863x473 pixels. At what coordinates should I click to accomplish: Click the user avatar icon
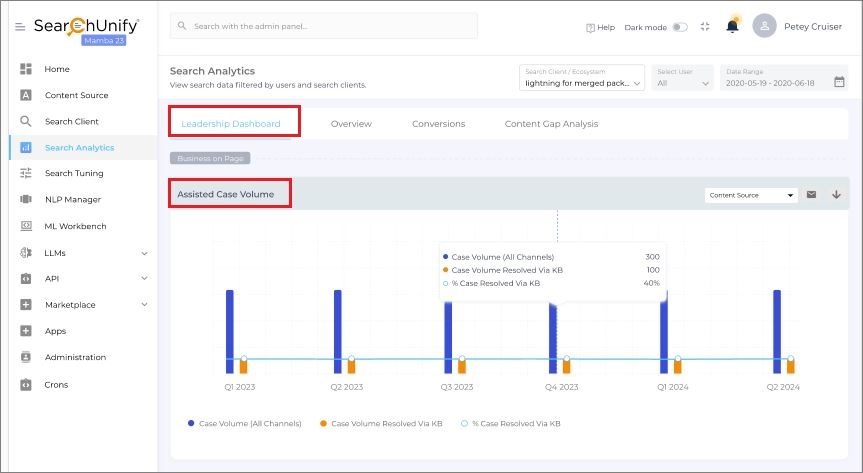[765, 26]
